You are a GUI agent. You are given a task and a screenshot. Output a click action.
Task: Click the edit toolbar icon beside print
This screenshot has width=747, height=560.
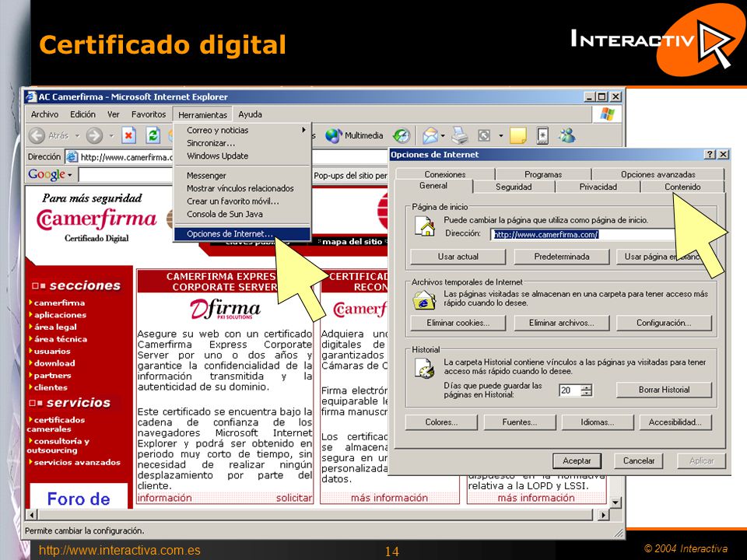click(x=484, y=135)
